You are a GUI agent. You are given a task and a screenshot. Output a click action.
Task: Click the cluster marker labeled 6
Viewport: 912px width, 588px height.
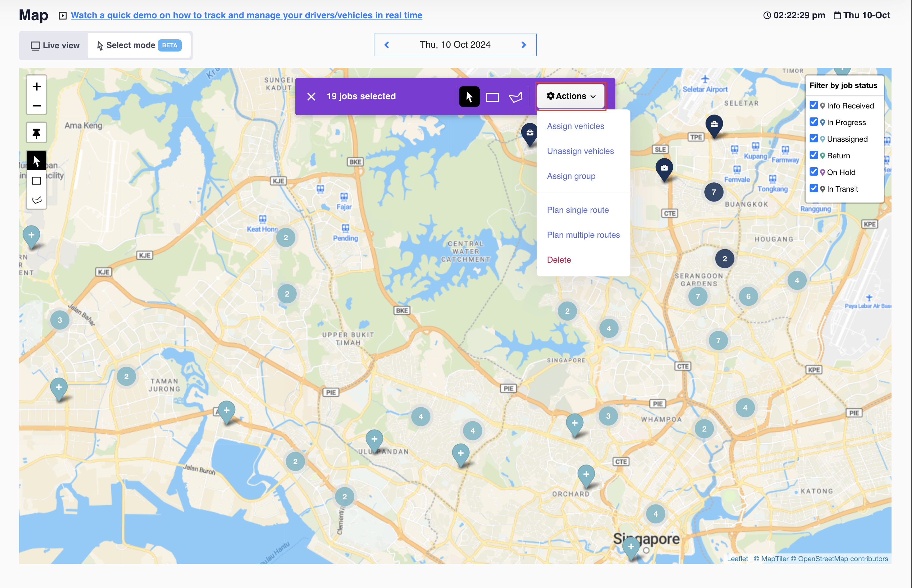[748, 296]
